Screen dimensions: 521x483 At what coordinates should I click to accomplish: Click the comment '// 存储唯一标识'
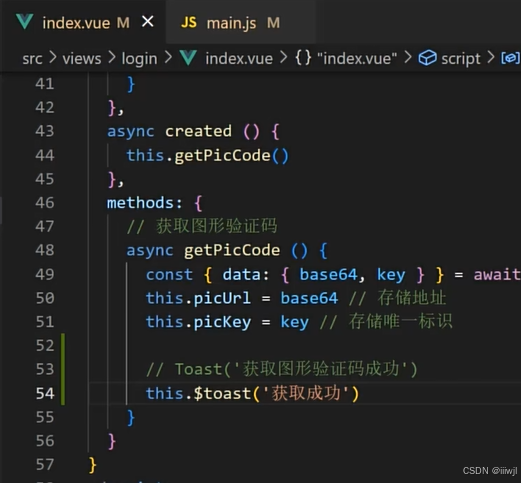(386, 322)
